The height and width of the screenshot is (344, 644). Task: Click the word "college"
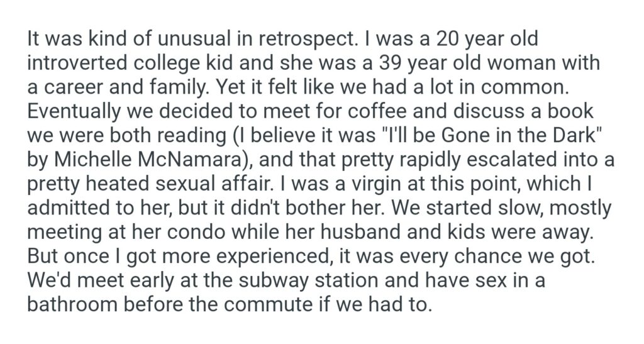(x=175, y=64)
